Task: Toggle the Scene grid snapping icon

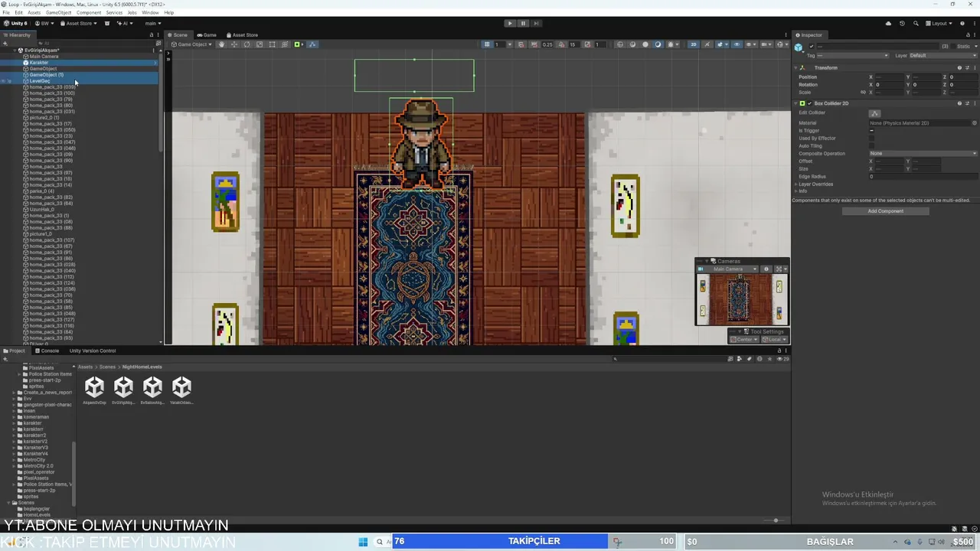Action: (x=521, y=44)
